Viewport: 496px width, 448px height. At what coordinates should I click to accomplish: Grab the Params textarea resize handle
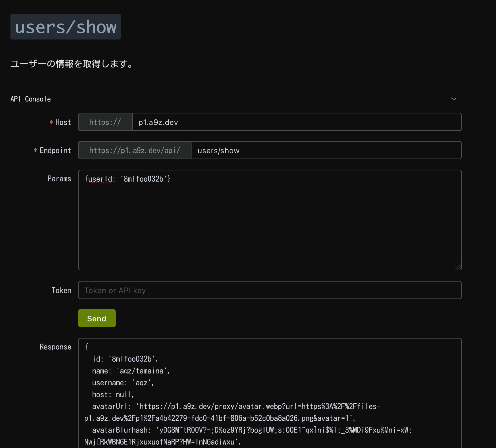459,267
